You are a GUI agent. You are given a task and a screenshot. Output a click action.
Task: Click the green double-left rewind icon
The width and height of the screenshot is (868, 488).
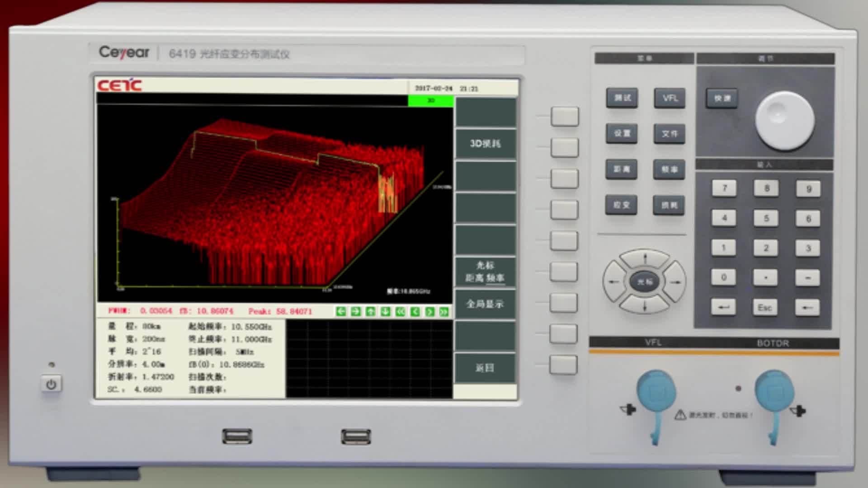pos(400,311)
